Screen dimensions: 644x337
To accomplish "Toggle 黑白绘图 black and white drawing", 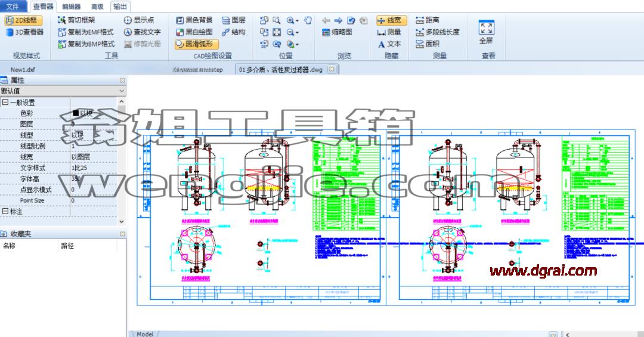I will pyautogui.click(x=194, y=32).
